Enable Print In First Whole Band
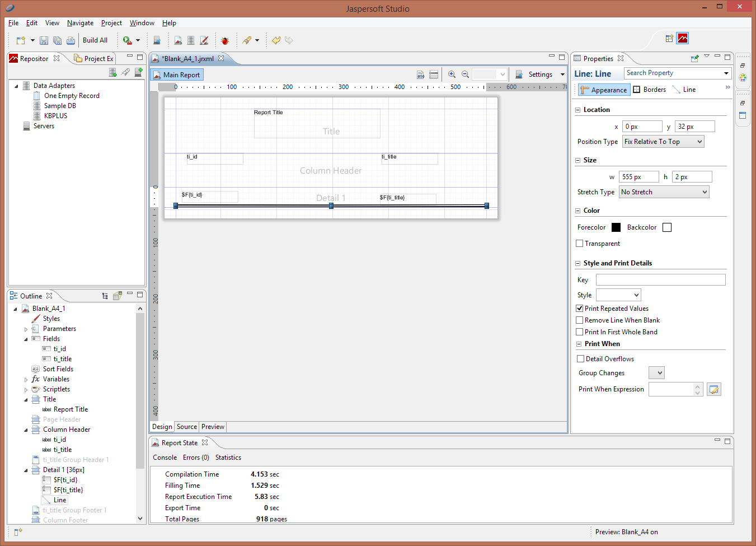 click(580, 332)
